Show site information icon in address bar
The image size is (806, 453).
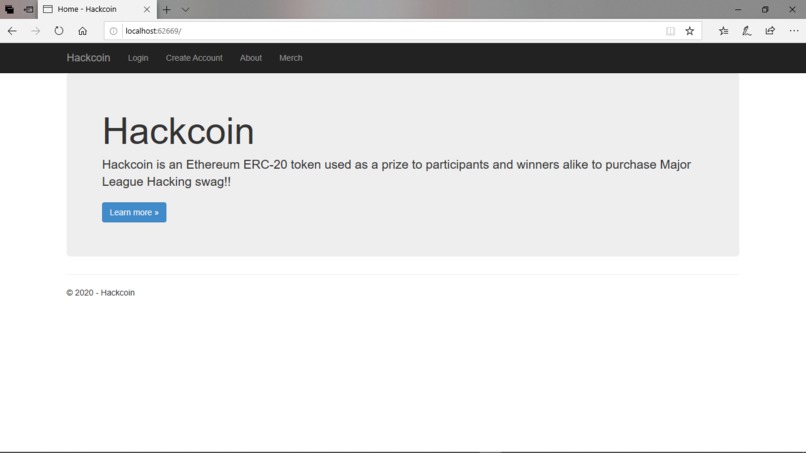click(x=113, y=31)
